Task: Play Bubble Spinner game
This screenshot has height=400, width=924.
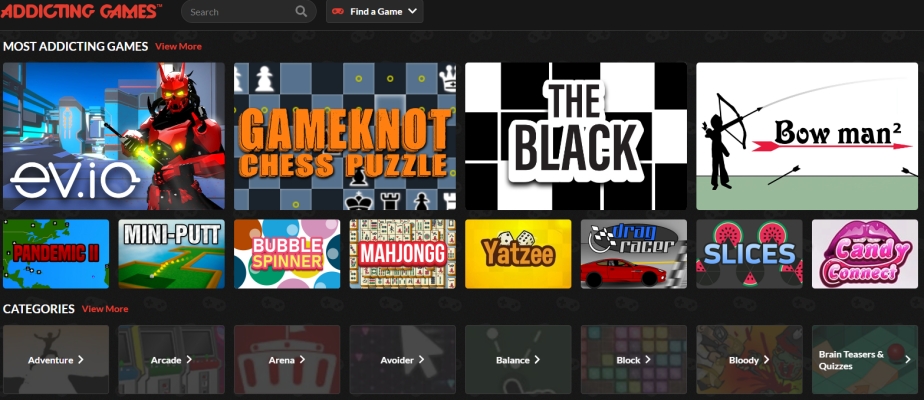Action: click(287, 254)
